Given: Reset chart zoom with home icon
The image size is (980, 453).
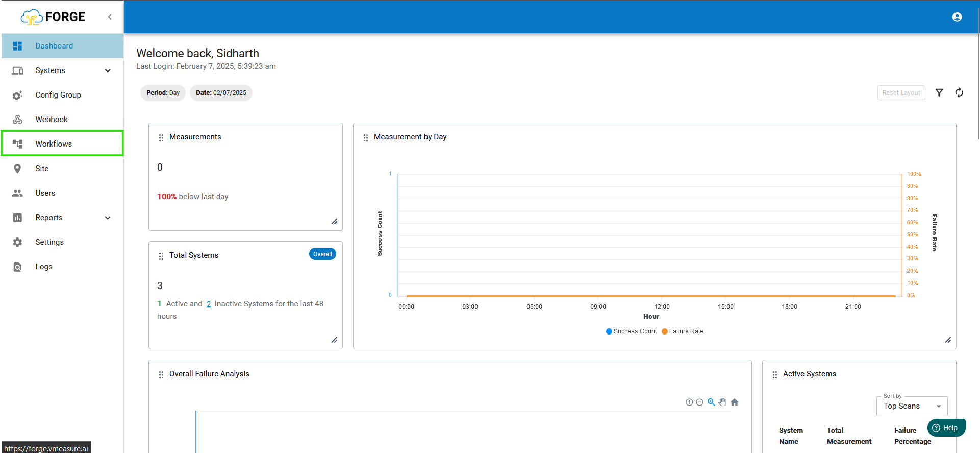Looking at the screenshot, I should [735, 402].
